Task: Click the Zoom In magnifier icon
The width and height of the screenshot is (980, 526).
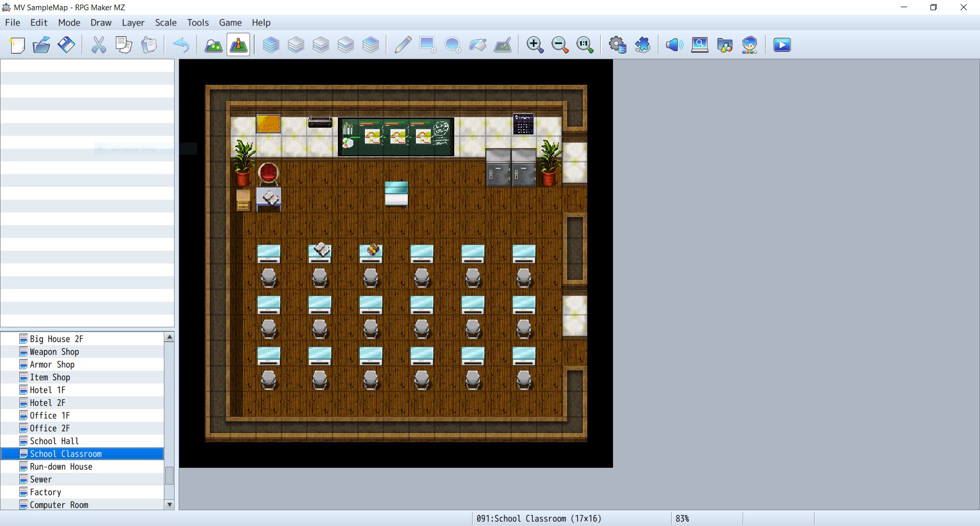Action: click(x=535, y=45)
